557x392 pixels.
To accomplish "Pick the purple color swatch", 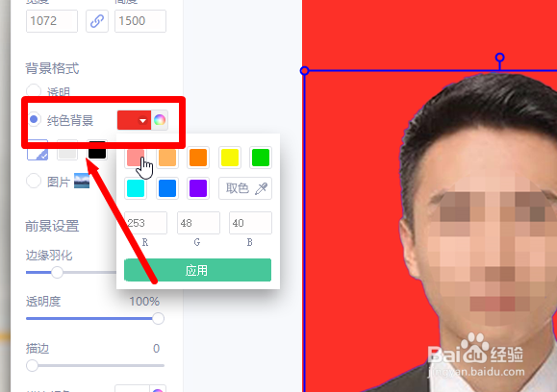I will 198,188.
